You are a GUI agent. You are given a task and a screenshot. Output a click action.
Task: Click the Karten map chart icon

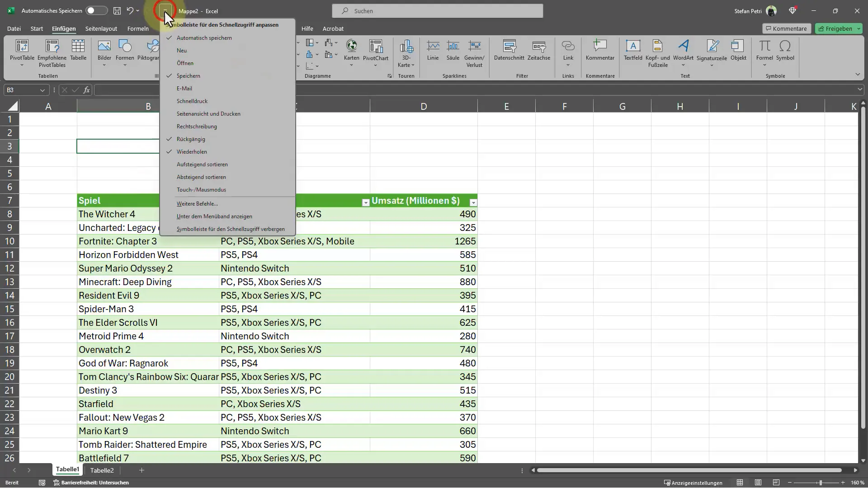[351, 52]
